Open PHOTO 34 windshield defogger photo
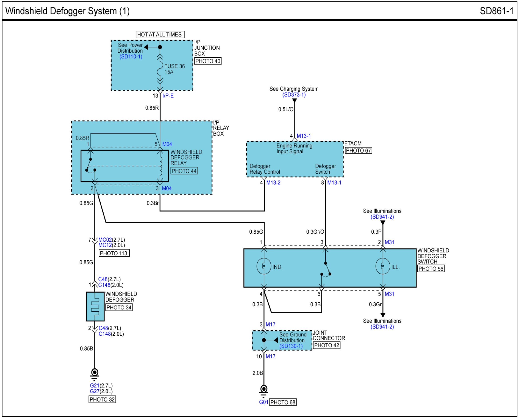The image size is (521, 420). (x=119, y=307)
